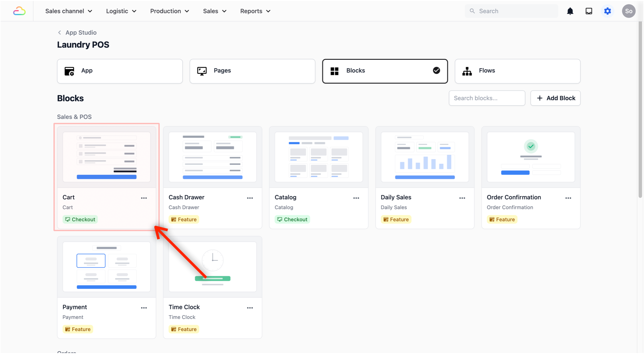Open the Reports dropdown menu
Viewport: 644px width, 354px height.
coord(255,11)
